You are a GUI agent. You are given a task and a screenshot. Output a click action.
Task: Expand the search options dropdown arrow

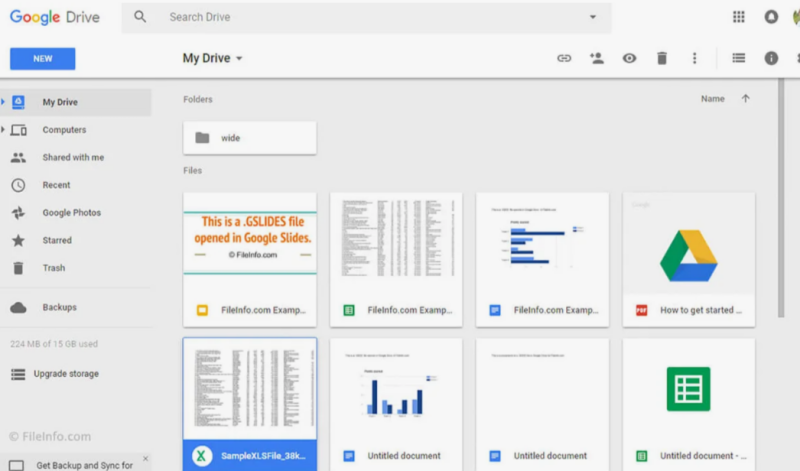pyautogui.click(x=593, y=17)
